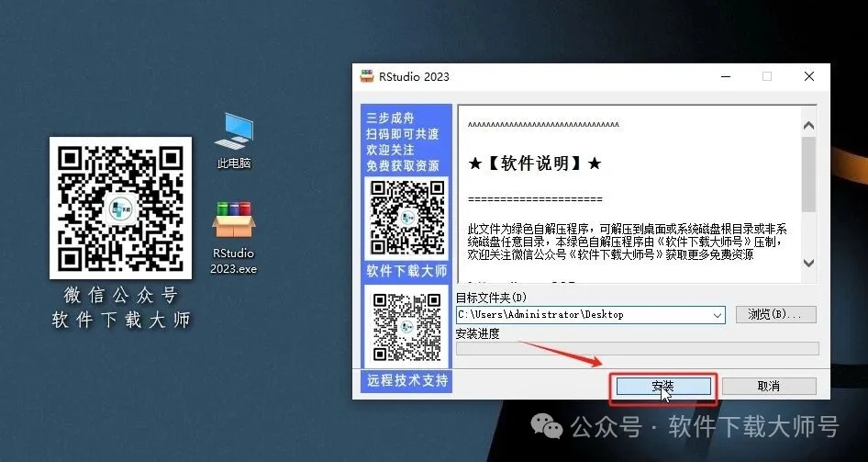Click the 目标文件夹(D) label
This screenshot has width=868, height=462.
coord(491,298)
